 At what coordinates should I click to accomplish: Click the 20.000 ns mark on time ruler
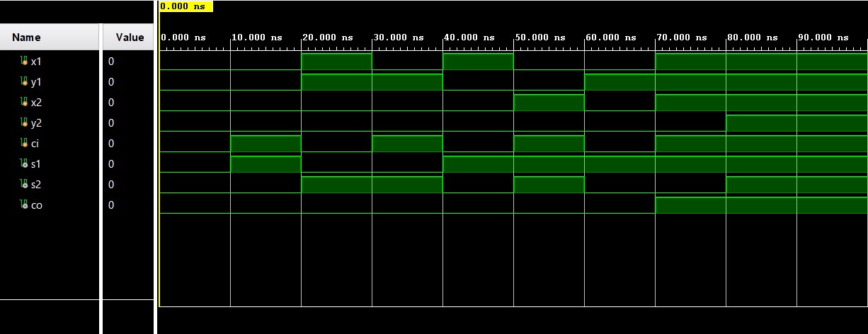tap(327, 38)
